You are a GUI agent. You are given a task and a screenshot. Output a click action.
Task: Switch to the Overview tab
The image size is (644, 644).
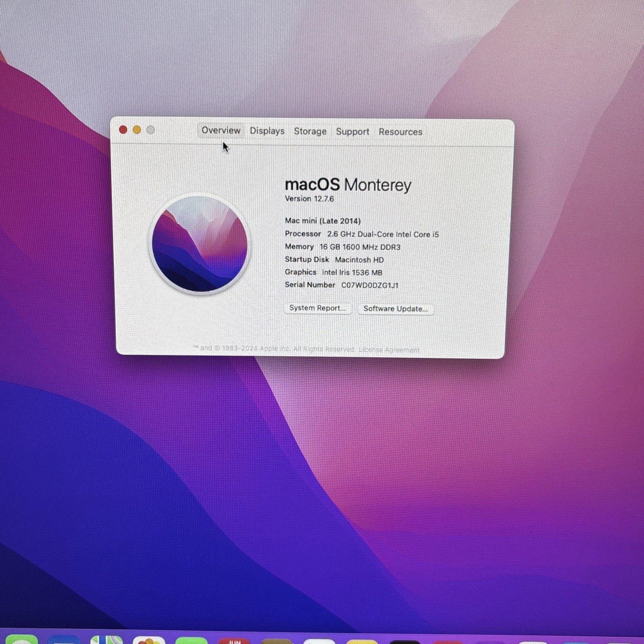221,130
